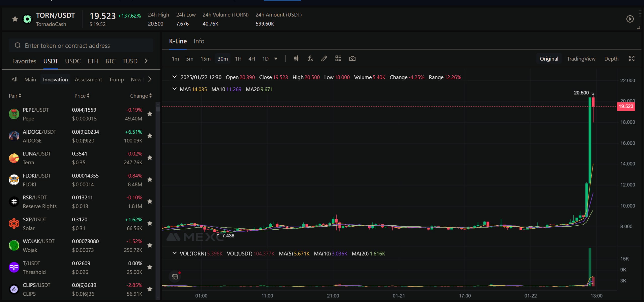Image resolution: width=644 pixels, height=302 pixels.
Task: Toggle favorite star for AIDOGE/USDT
Action: pos(150,136)
